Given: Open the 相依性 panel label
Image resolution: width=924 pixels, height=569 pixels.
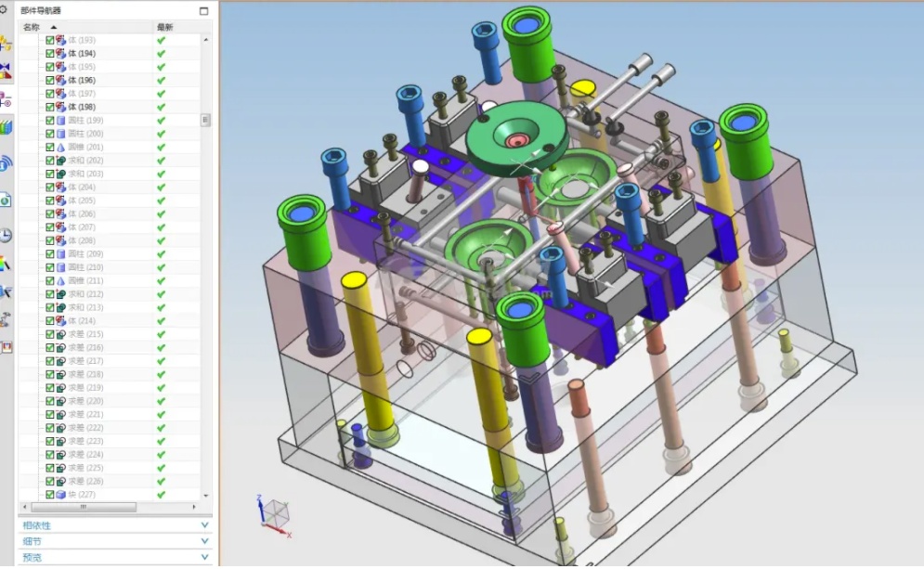Looking at the screenshot, I should (x=36, y=525).
